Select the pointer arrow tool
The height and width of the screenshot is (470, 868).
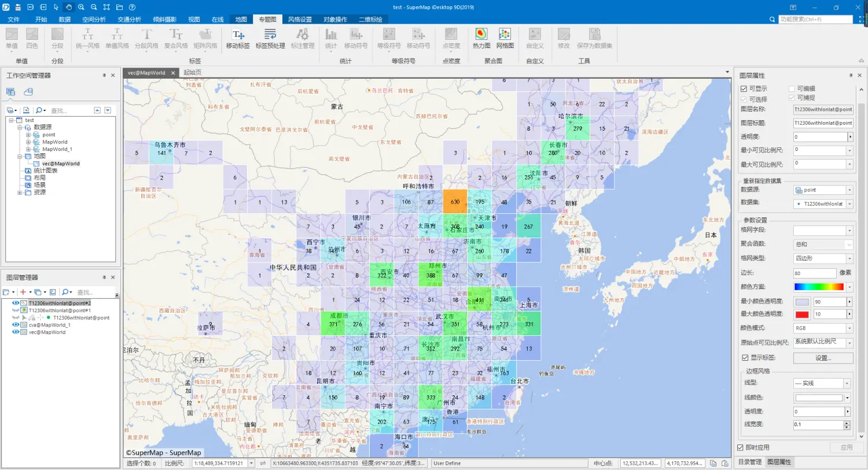(x=56, y=8)
